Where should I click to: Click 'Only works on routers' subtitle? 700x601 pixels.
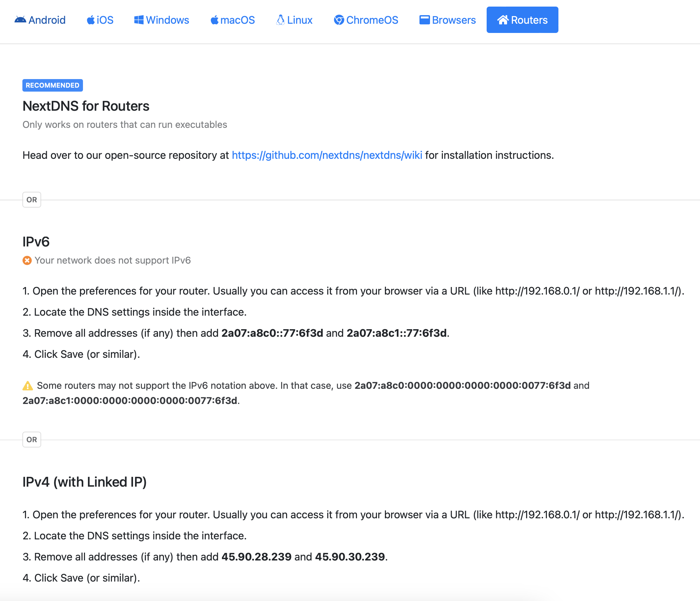[125, 125]
